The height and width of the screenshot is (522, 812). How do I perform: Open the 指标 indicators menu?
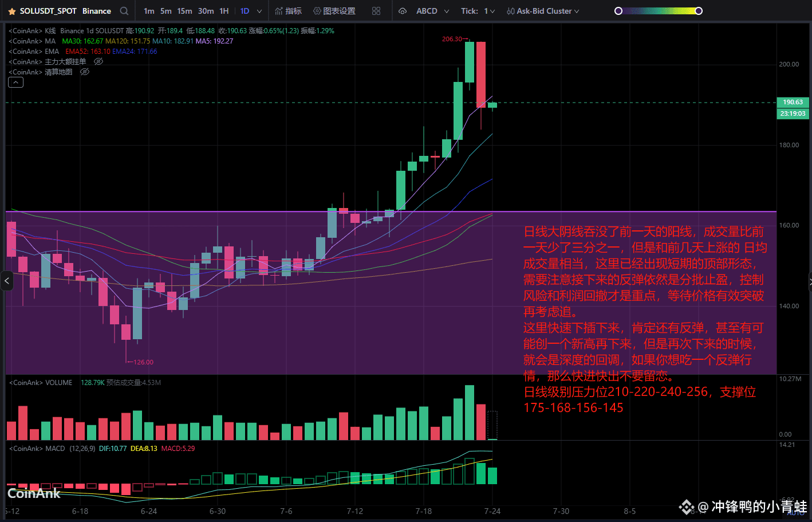(x=288, y=11)
